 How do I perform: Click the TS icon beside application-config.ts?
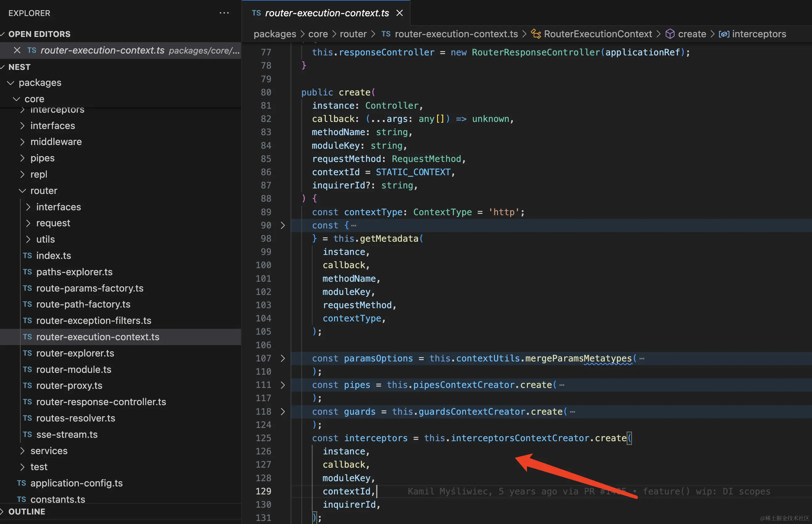pos(22,483)
